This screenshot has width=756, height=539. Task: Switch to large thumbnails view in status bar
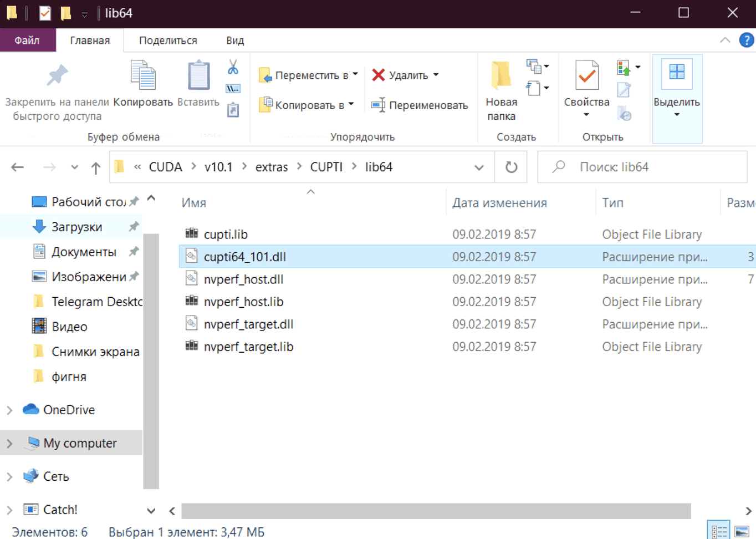click(742, 531)
